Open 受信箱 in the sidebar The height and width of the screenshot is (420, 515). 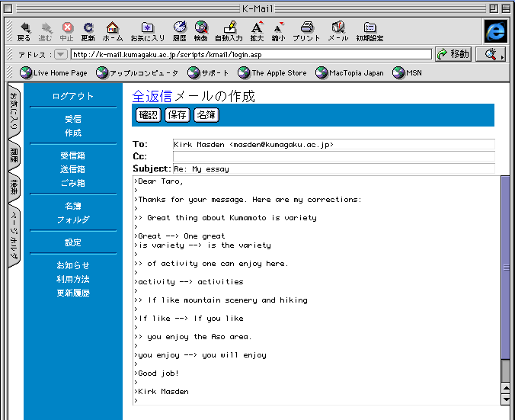click(73, 155)
